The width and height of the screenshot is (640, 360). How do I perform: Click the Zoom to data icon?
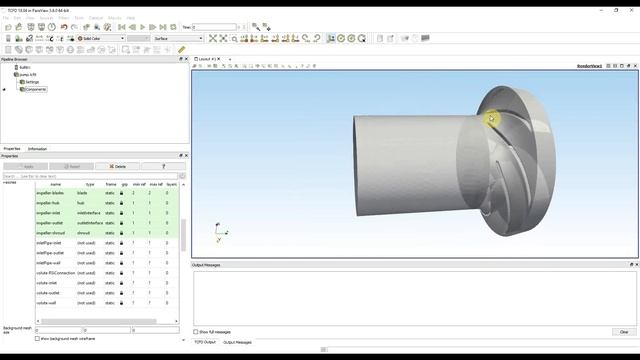pyautogui.click(x=223, y=38)
